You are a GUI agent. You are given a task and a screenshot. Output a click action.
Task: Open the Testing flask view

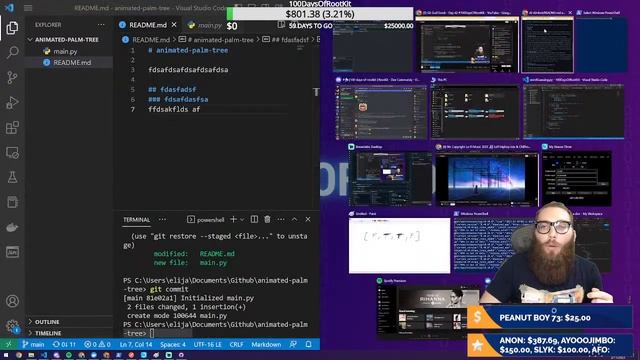(x=12, y=177)
